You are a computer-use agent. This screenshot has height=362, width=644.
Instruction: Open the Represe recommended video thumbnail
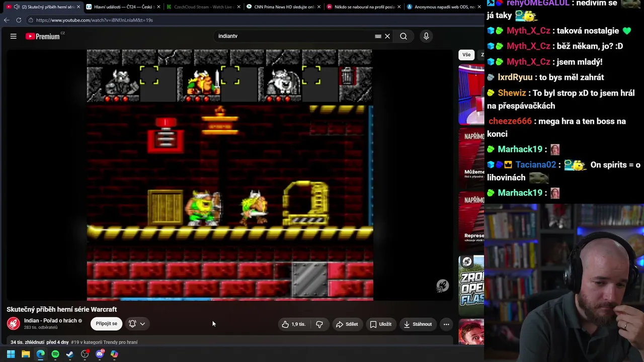pos(471,221)
